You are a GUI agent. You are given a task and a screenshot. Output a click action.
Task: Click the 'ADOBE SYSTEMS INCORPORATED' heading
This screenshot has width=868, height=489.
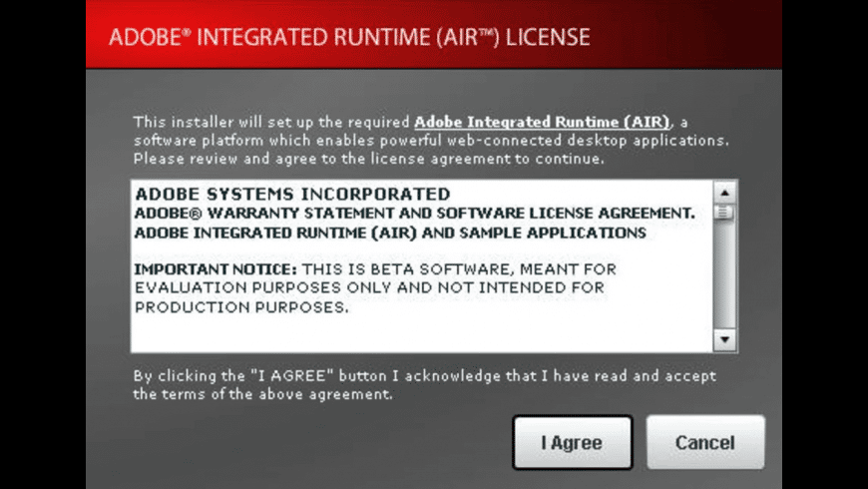point(293,194)
